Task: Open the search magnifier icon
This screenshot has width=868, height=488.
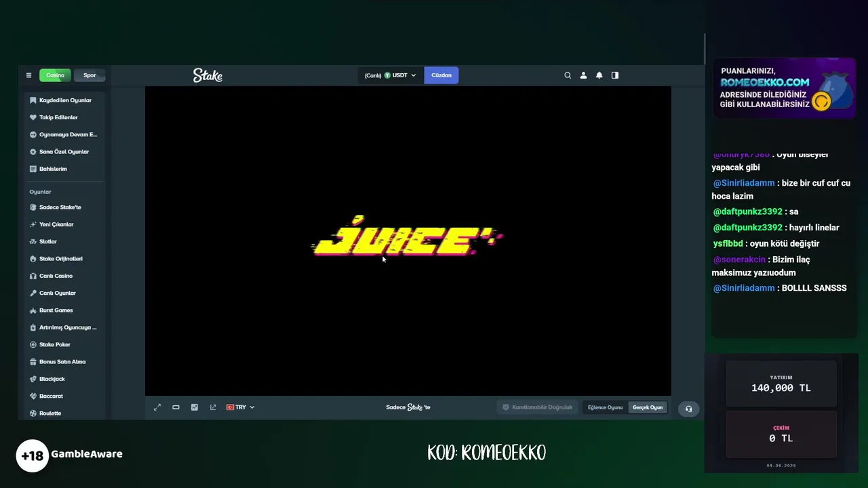Action: (568, 75)
